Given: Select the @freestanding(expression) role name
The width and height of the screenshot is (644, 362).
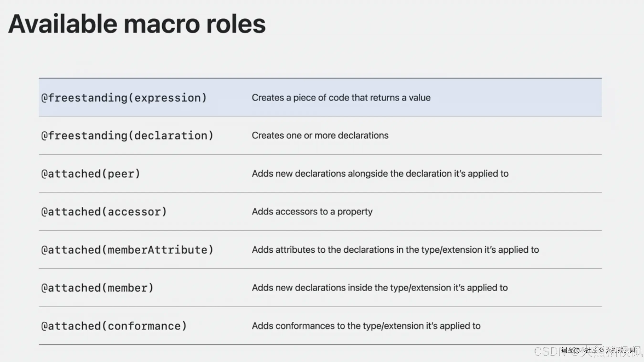Looking at the screenshot, I should tap(124, 98).
